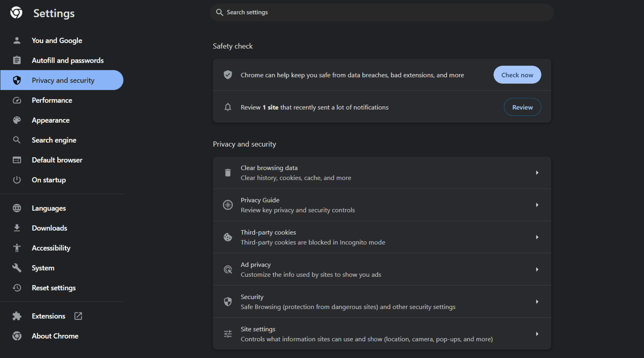The height and width of the screenshot is (358, 644).
Task: Click the cookie icon for Third-party cookies
Action: tap(228, 237)
